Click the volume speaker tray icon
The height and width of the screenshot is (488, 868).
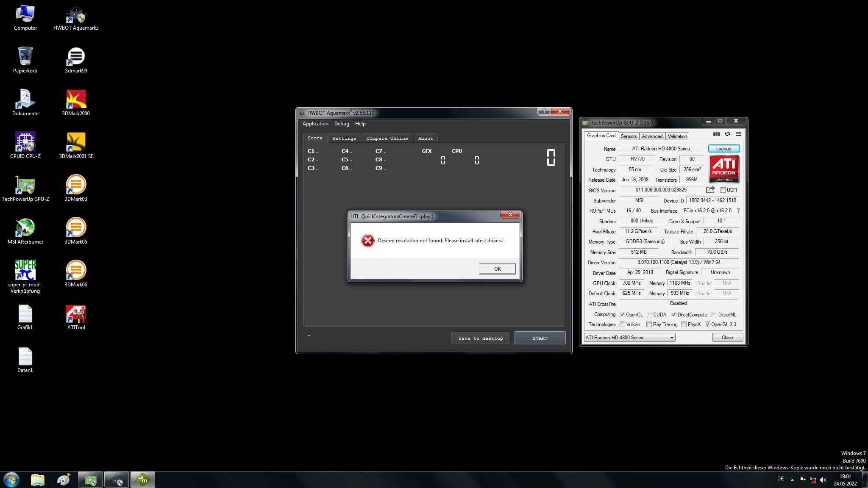click(823, 480)
